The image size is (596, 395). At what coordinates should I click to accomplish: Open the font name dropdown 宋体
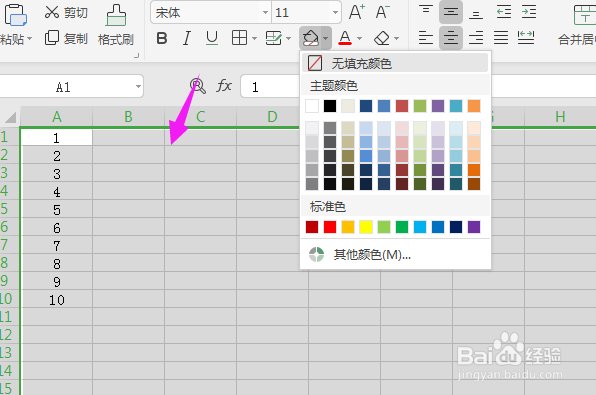[x=265, y=13]
